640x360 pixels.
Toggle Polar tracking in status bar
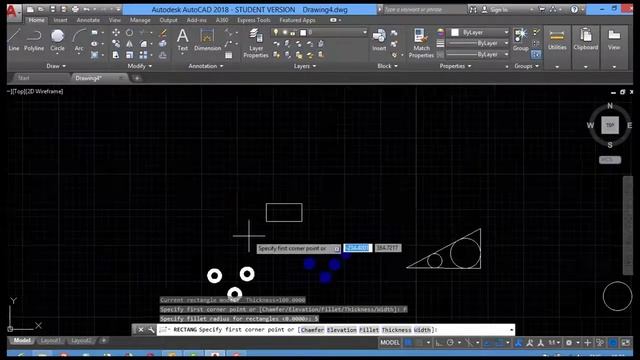click(450, 342)
